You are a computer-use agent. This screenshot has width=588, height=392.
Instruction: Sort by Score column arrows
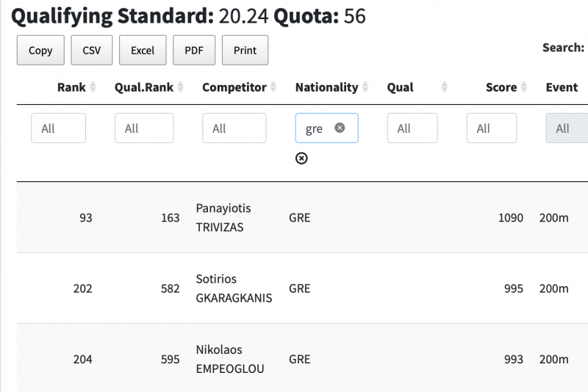click(x=524, y=87)
